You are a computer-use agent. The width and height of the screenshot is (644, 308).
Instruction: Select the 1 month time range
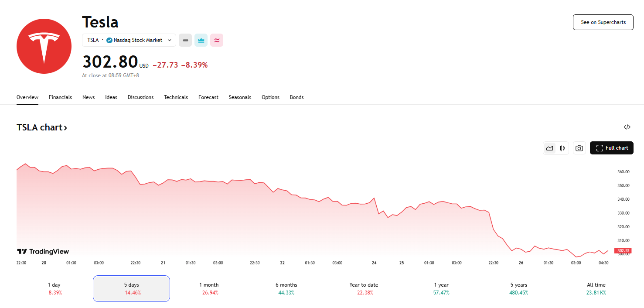click(209, 288)
